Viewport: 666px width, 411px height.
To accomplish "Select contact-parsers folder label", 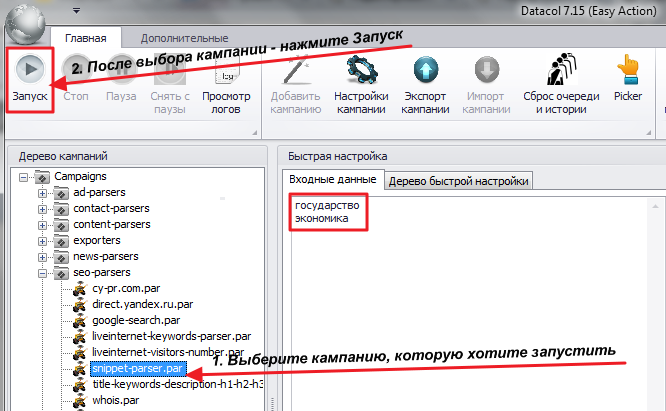I will (x=111, y=208).
